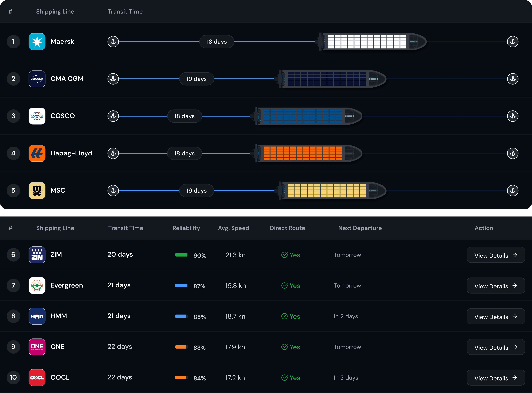
Task: Click the destination anchor icon in MSC row
Action: click(513, 191)
